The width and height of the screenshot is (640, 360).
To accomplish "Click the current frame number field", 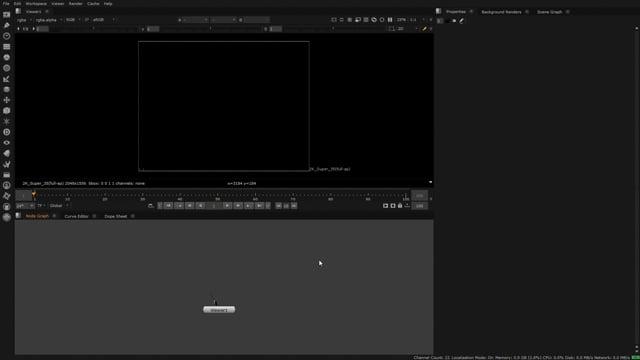I will [x=214, y=206].
